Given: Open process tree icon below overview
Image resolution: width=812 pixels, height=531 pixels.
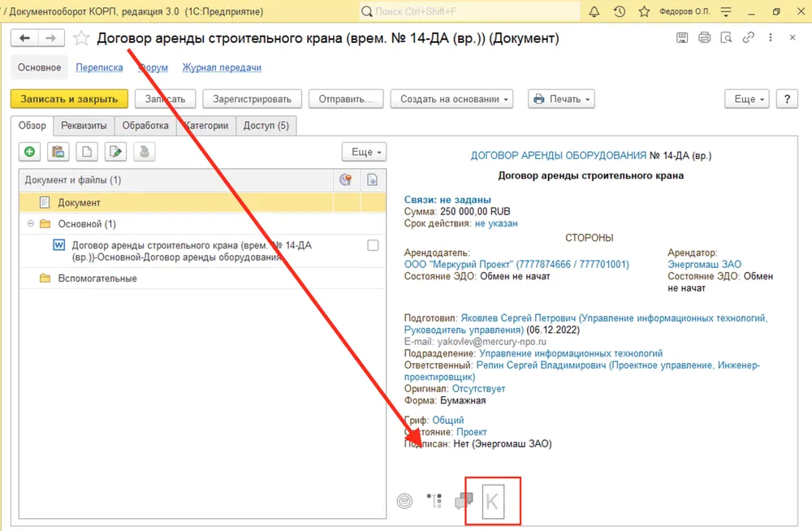Looking at the screenshot, I should tap(434, 501).
